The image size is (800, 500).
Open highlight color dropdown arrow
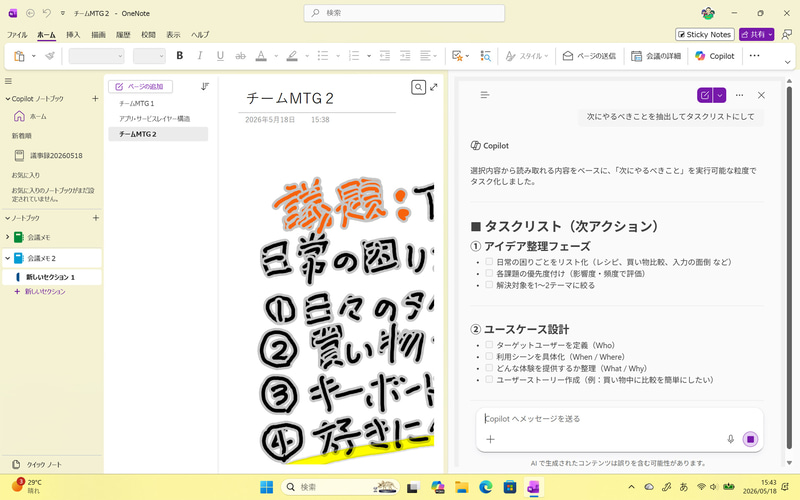307,56
